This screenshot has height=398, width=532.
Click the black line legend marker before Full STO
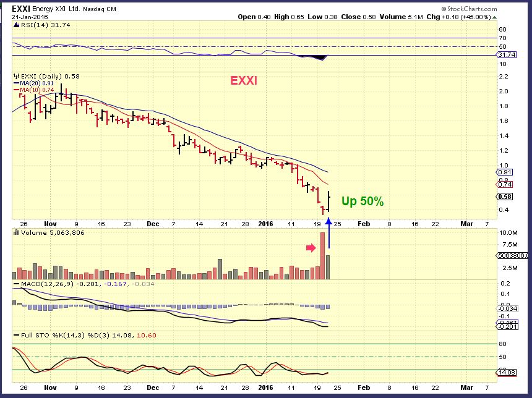(16, 336)
